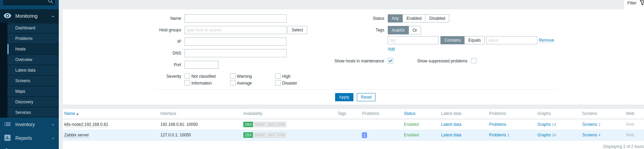The width and height of the screenshot is (644, 149).
Task: Click the Monitoring eye icon
Action: (x=7, y=16)
